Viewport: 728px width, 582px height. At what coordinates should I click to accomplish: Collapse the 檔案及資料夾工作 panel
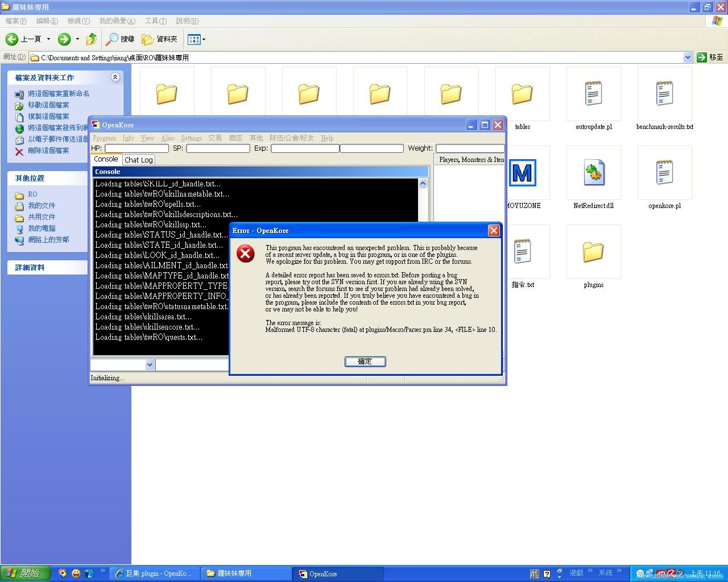click(115, 77)
